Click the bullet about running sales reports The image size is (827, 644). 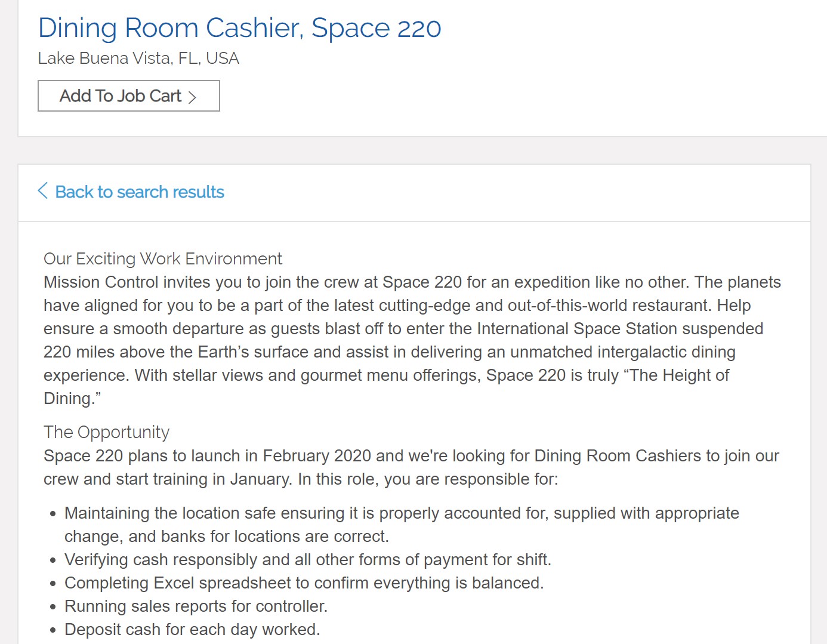(196, 606)
